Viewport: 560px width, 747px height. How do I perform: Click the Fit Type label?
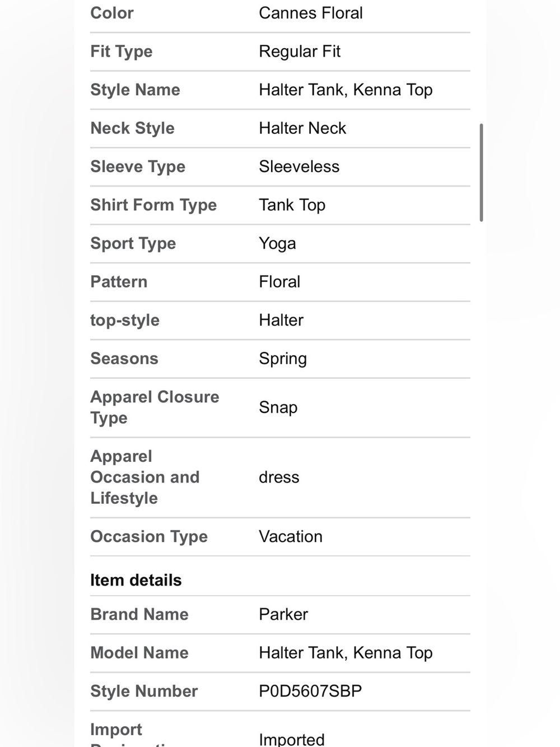pyautogui.click(x=122, y=52)
